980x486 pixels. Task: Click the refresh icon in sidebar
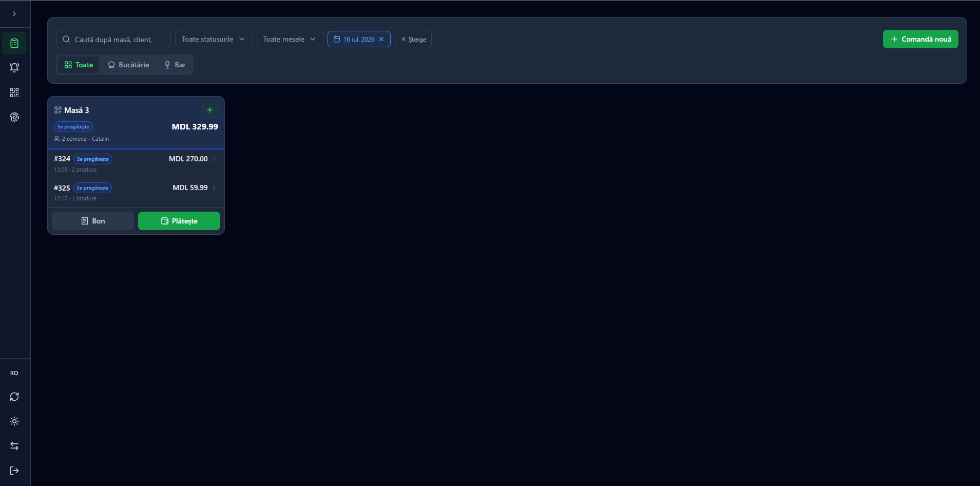pos(14,397)
